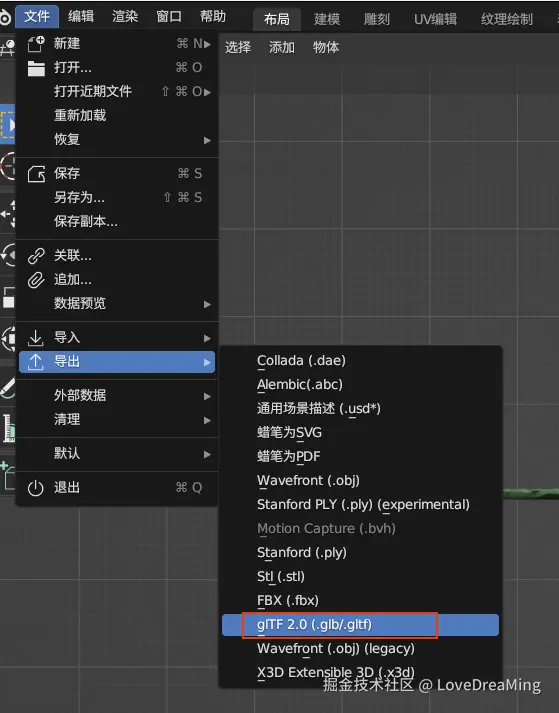Screen dimensions: 559x713
Task: Export as Stanford (.ply)
Action: 360,552
